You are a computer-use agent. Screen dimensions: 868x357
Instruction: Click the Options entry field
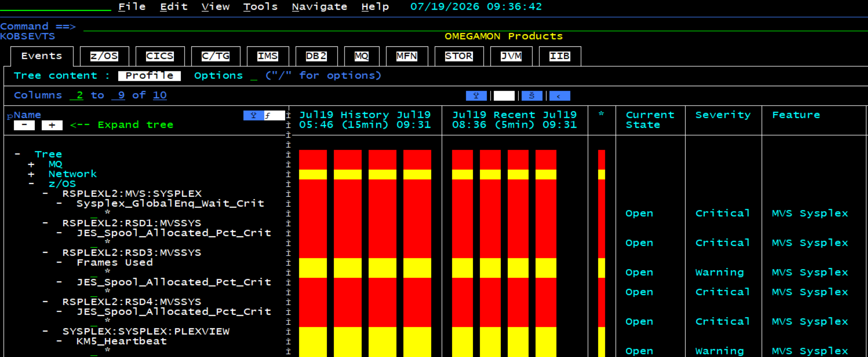pos(254,75)
